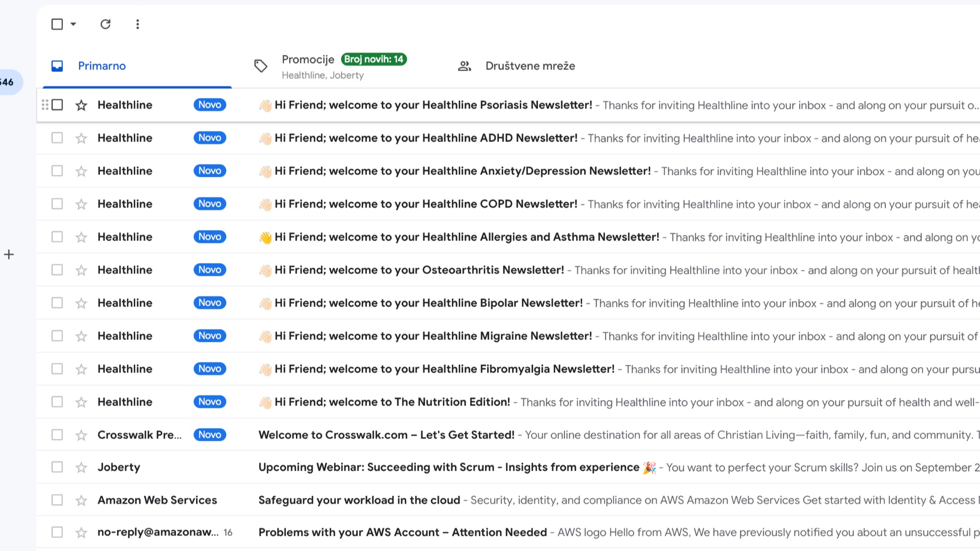Click the Broj novih: 14 badge
This screenshot has width=980, height=551.
[374, 59]
